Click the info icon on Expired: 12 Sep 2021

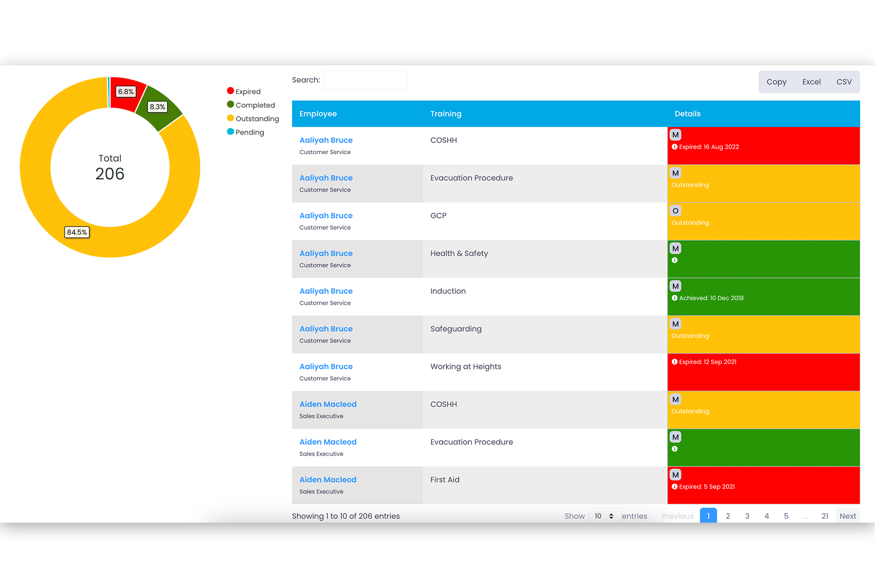pyautogui.click(x=675, y=362)
